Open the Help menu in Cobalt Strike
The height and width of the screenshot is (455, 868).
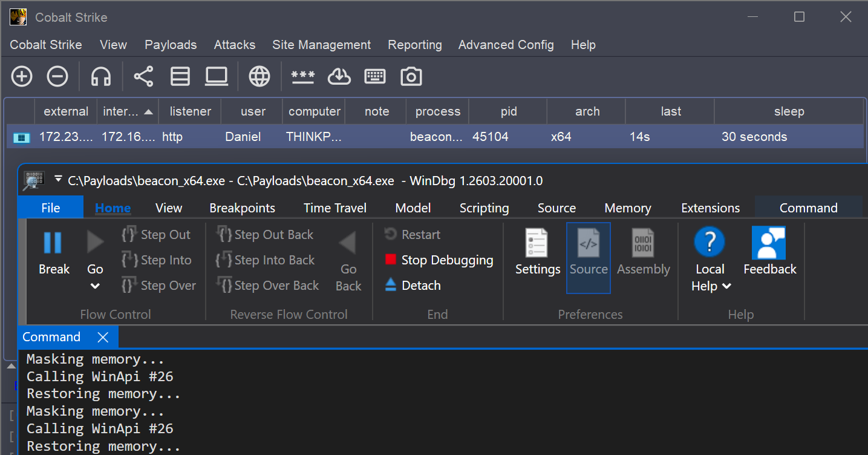(x=583, y=45)
